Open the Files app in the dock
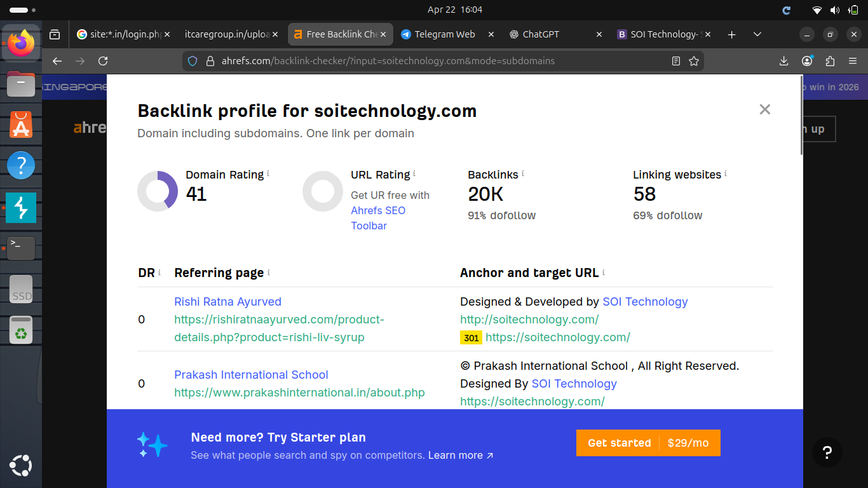 (x=21, y=84)
